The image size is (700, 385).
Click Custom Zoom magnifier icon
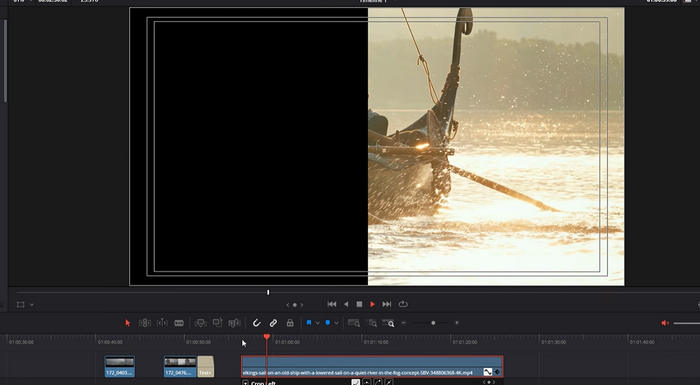(388, 323)
